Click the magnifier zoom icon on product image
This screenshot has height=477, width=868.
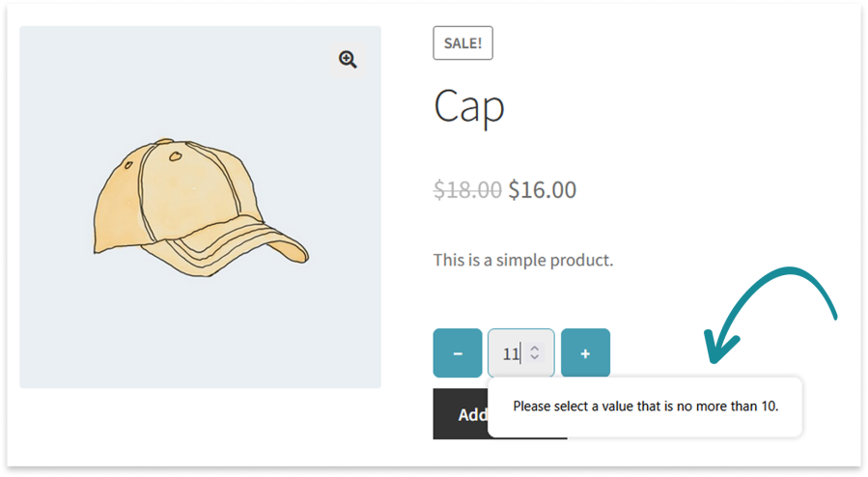(348, 60)
